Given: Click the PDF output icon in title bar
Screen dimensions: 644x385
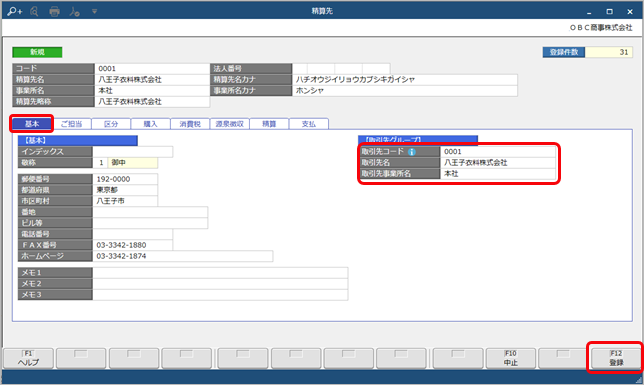Looking at the screenshot, I should pos(74,12).
